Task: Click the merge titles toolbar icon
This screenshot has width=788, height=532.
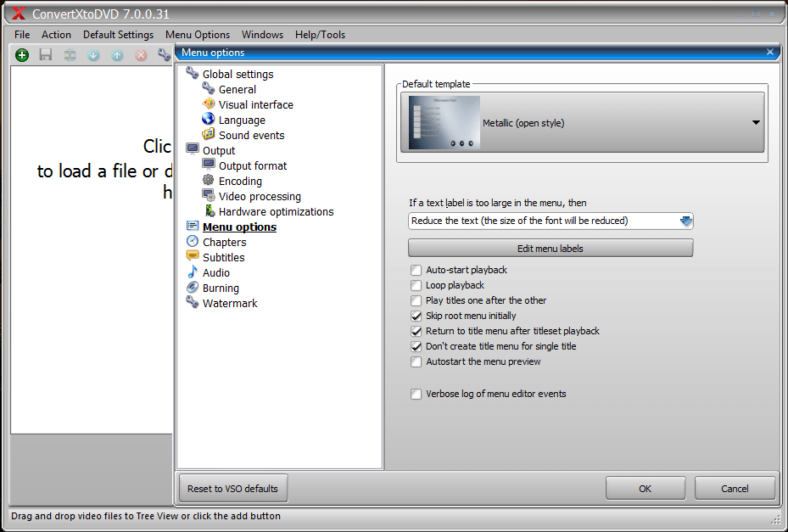Action: click(x=70, y=55)
